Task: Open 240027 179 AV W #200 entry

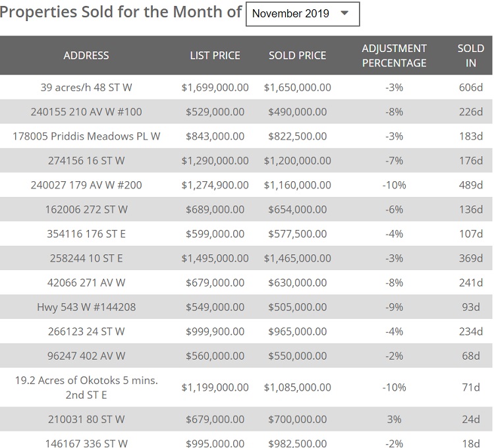Action: click(x=86, y=185)
